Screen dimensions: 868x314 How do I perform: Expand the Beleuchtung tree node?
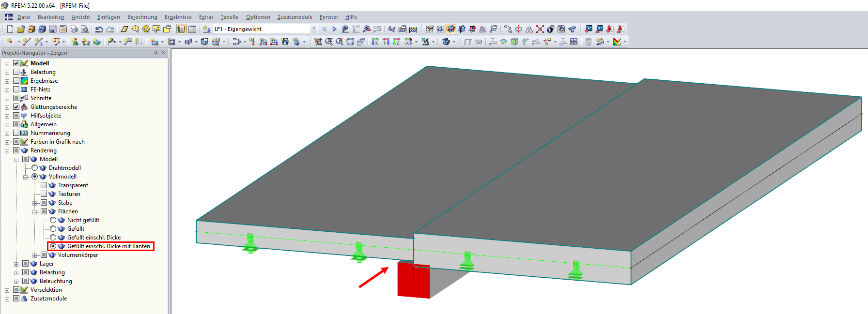(16, 282)
